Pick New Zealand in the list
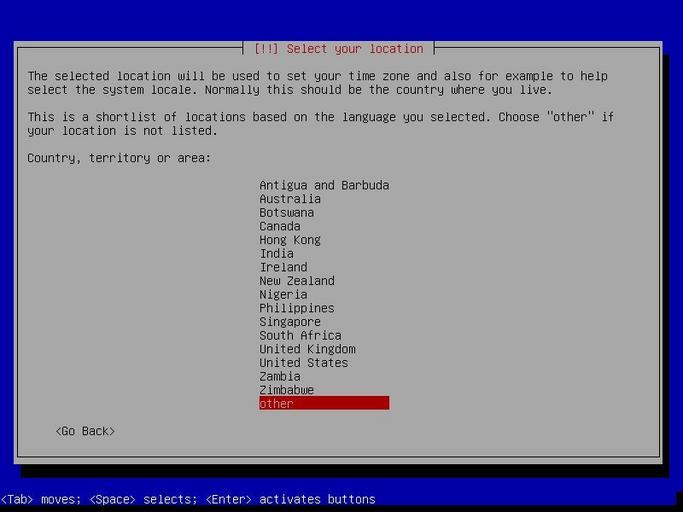Viewport: 683px width, 512px height. (x=297, y=281)
